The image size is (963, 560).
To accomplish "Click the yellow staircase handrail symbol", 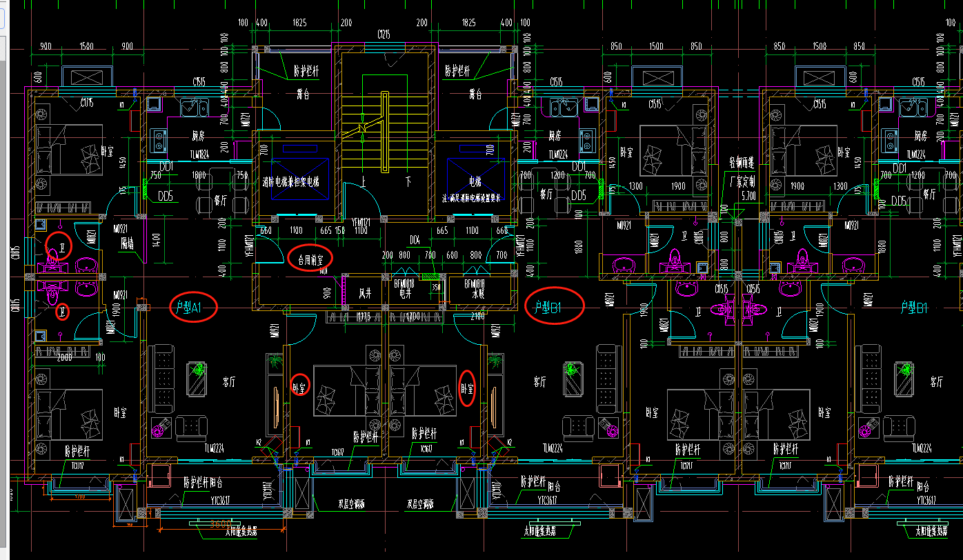I will pyautogui.click(x=384, y=132).
